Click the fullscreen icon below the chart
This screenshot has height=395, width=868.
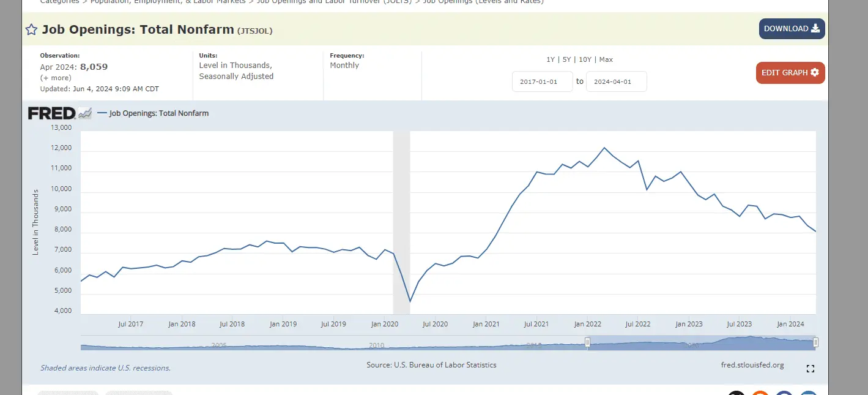click(x=811, y=369)
